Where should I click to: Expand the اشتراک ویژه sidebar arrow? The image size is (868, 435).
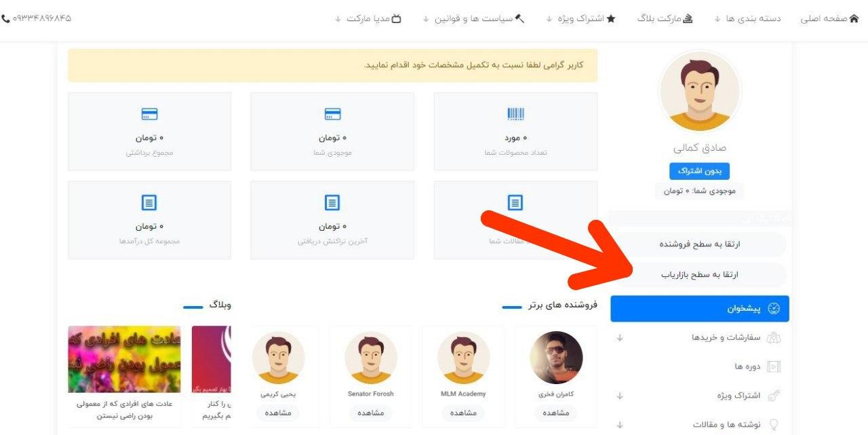(620, 396)
